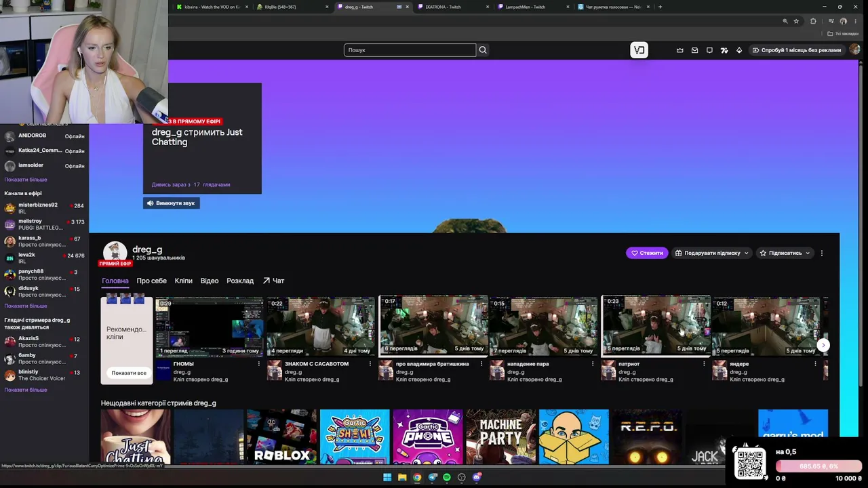
Task: Switch to the Кліпи tab
Action: (183, 281)
